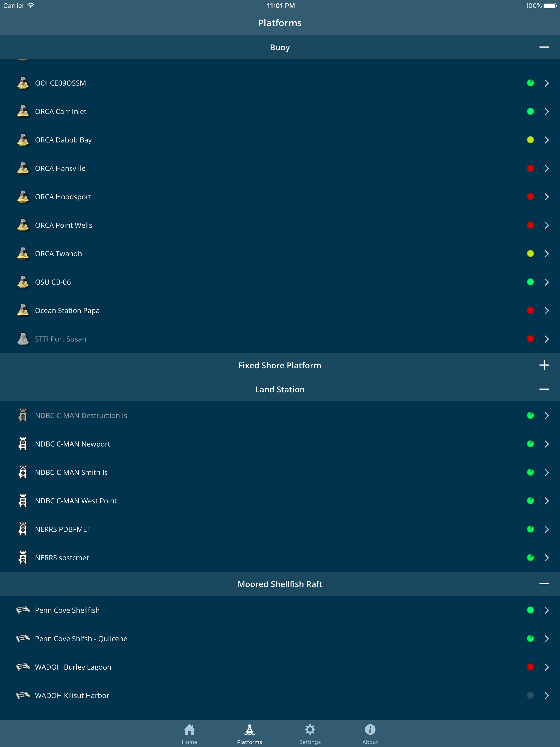The image size is (560, 747).
Task: Click the yellow status dot for ORCA Dabob Bay
Action: pyautogui.click(x=530, y=140)
